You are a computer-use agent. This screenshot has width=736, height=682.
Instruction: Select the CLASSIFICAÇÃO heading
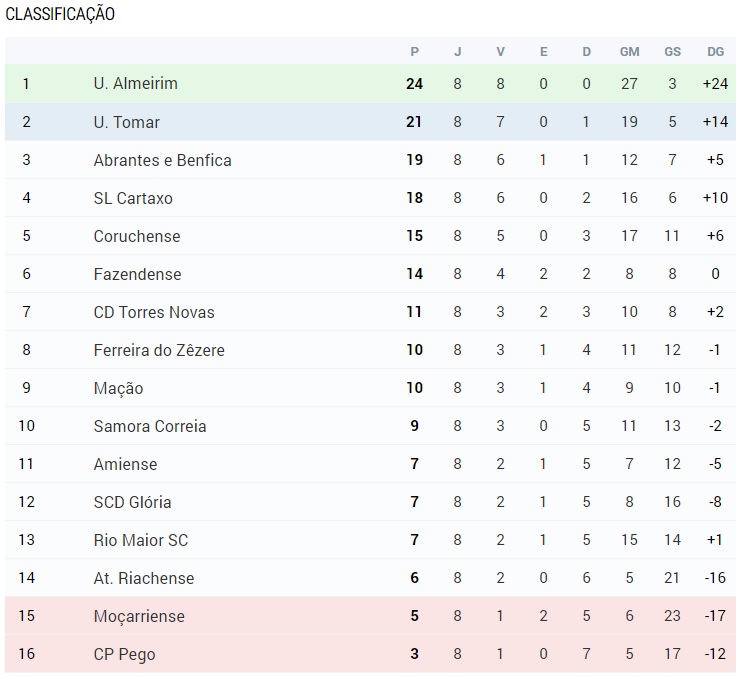[60, 14]
